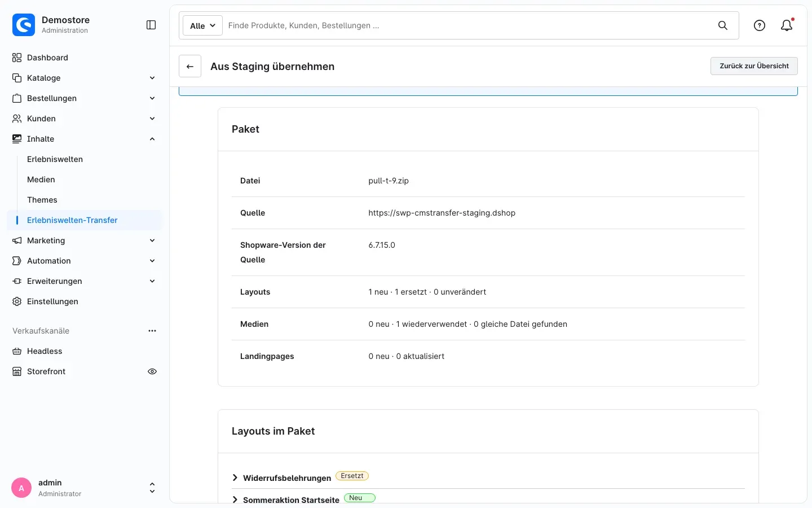The height and width of the screenshot is (508, 812).
Task: Open the notifications bell
Action: [787, 25]
